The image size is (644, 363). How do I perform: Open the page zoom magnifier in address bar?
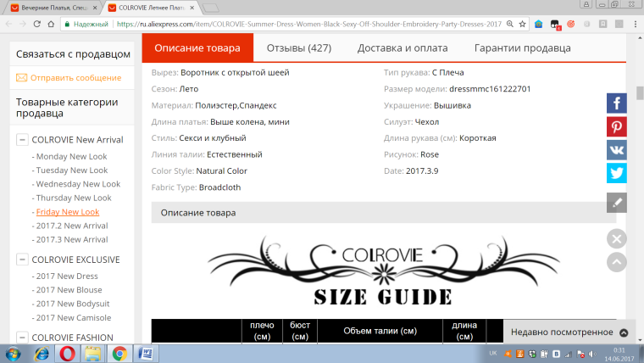coord(510,25)
